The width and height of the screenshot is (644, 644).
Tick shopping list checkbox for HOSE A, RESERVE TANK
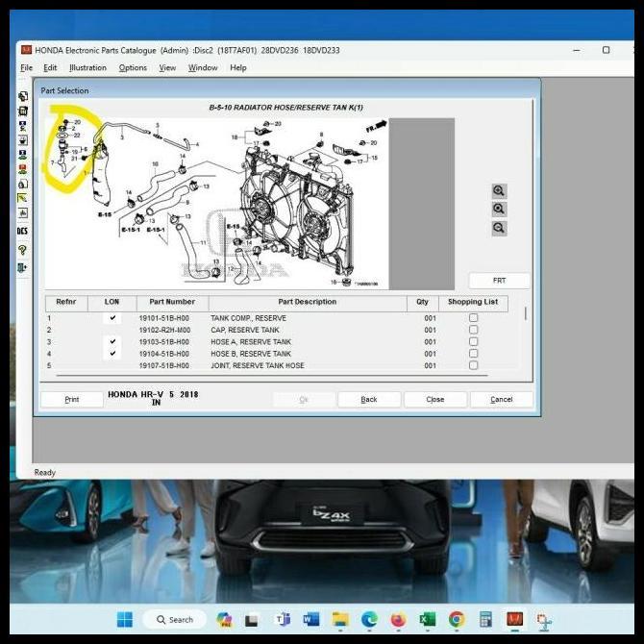(x=473, y=342)
